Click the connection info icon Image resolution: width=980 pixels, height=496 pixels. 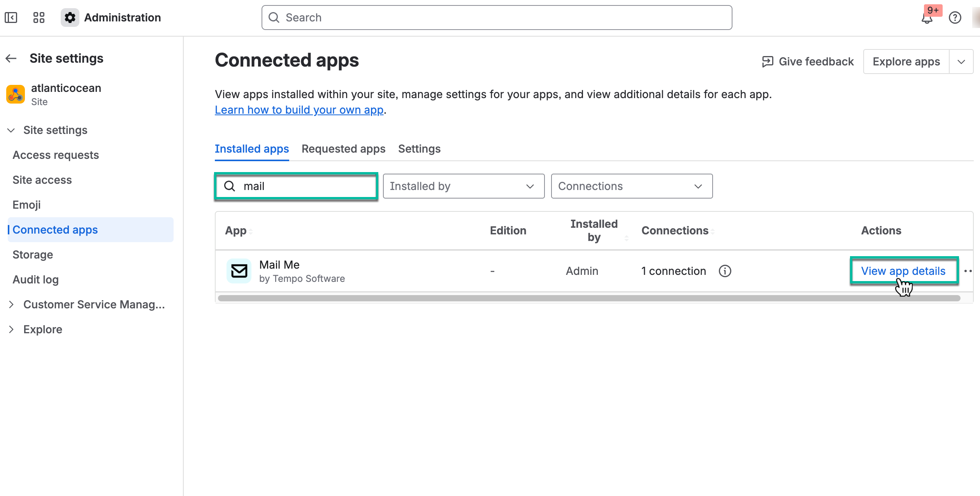point(725,271)
